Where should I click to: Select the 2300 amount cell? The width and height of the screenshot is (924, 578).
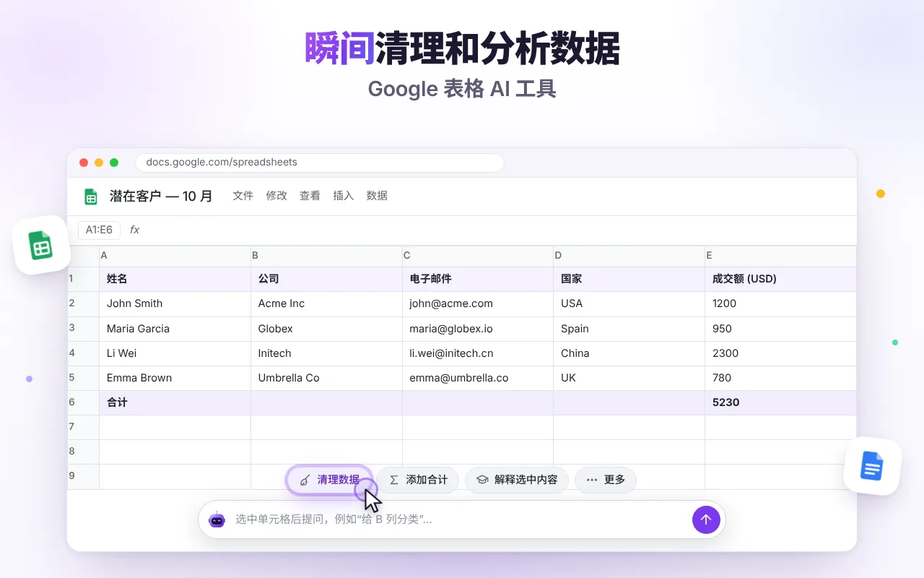tap(780, 353)
